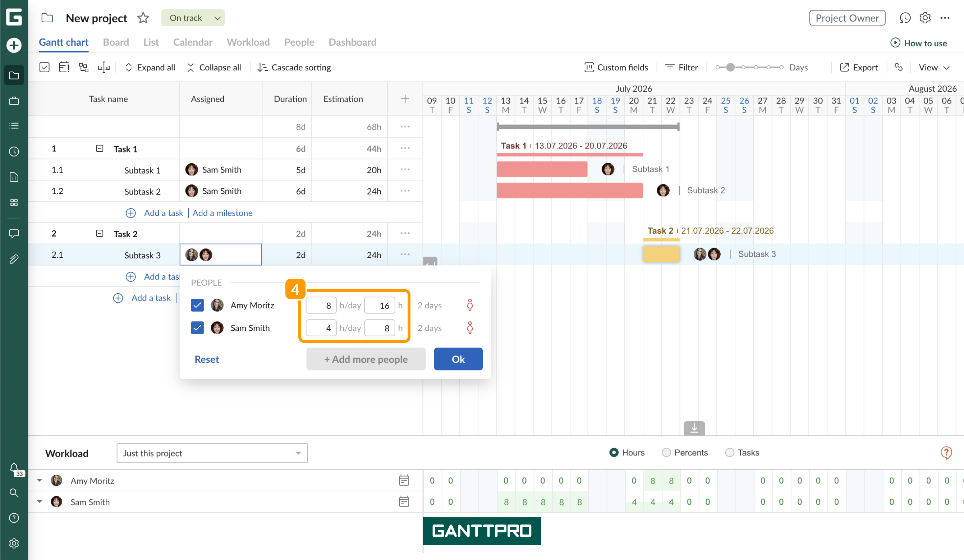Collapse the Task 1 group
Screen dimensions: 964x560
(x=100, y=148)
